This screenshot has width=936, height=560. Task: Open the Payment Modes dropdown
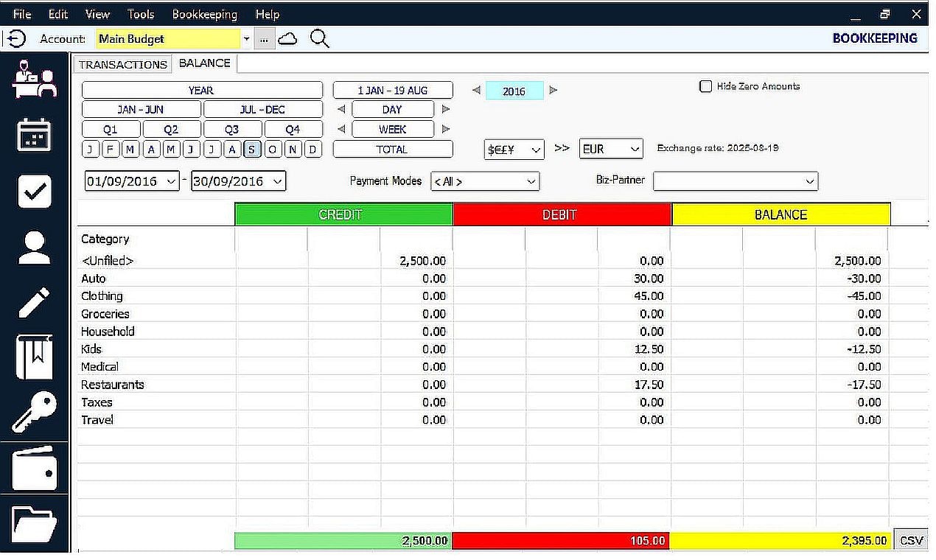485,181
